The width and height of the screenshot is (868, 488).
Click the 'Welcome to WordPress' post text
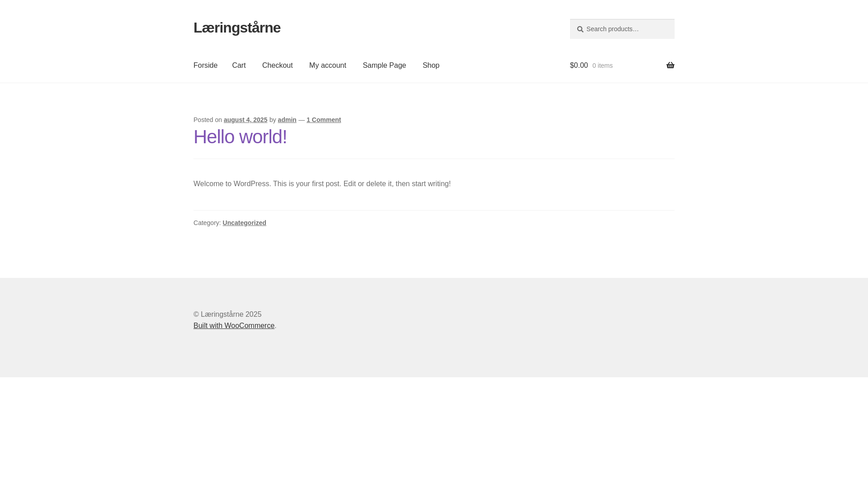coord(322,184)
